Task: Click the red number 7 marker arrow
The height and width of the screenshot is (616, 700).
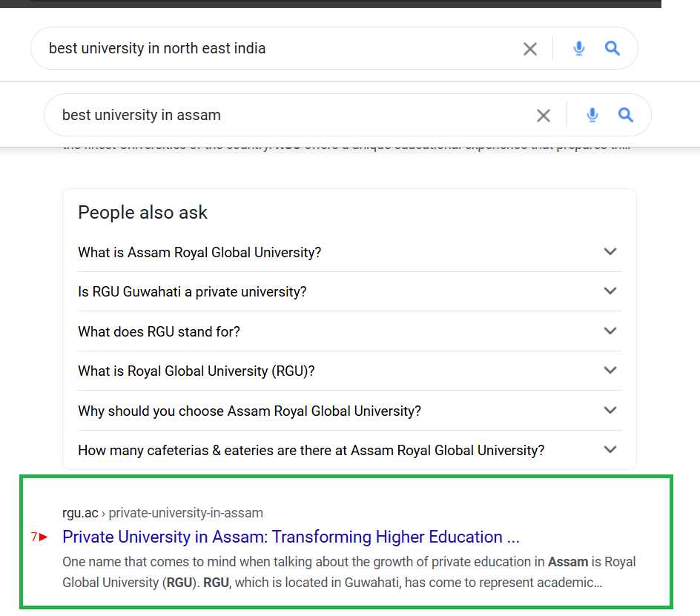Action: [x=39, y=537]
